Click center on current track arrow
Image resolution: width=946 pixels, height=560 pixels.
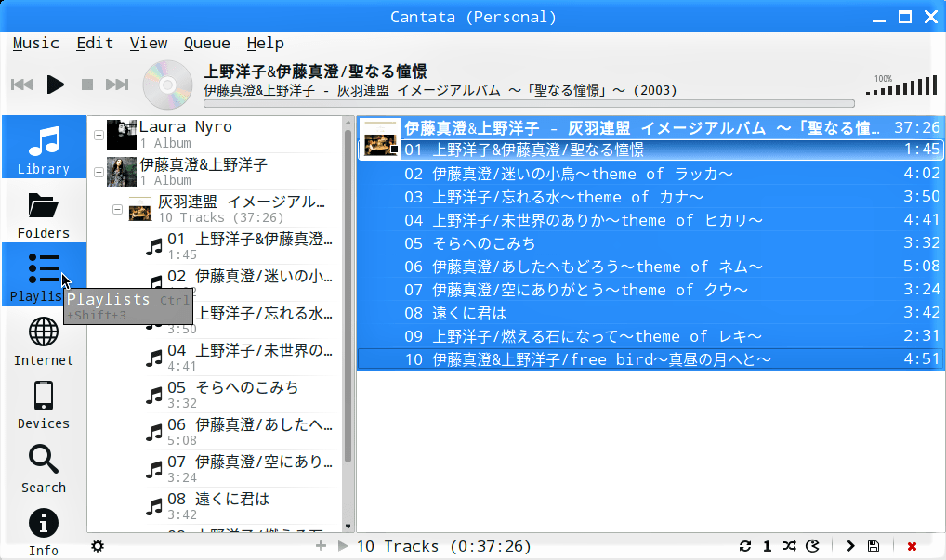[850, 546]
